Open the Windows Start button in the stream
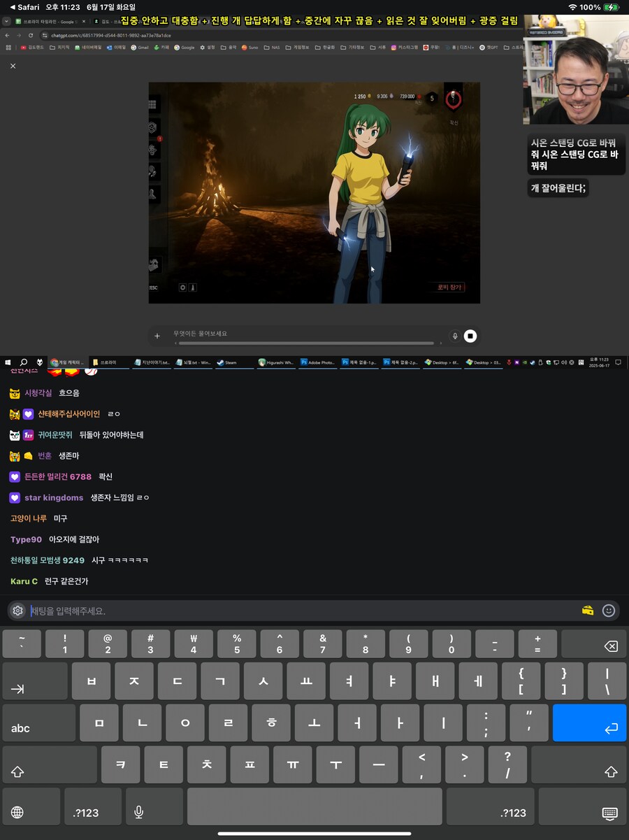Image resolution: width=629 pixels, height=840 pixels. 8,362
